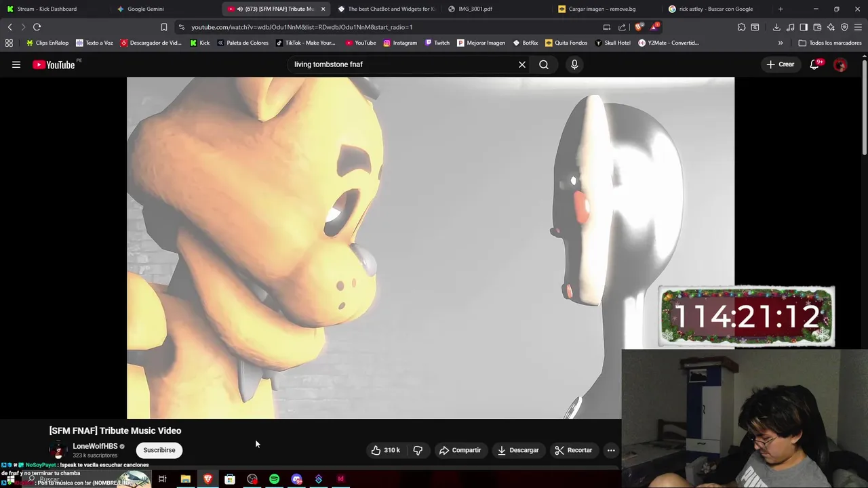Click the Compartir share button
The width and height of the screenshot is (868, 488).
pos(460,450)
